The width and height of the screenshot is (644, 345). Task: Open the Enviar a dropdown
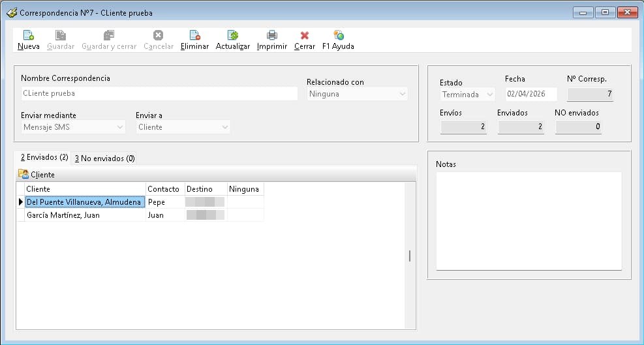click(224, 127)
